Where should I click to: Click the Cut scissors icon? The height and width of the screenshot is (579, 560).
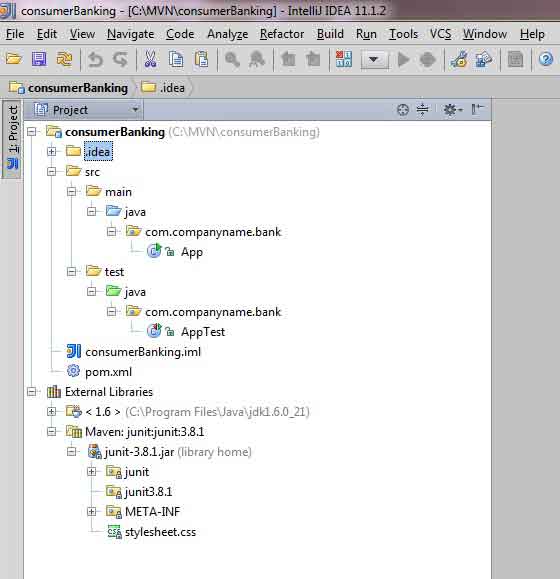pos(150,59)
